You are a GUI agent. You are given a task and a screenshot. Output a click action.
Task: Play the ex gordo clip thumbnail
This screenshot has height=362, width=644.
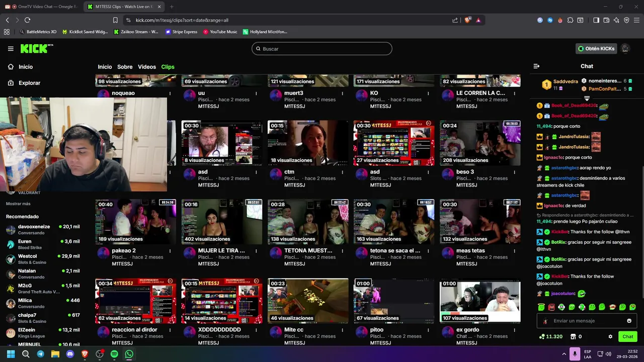tap(480, 301)
